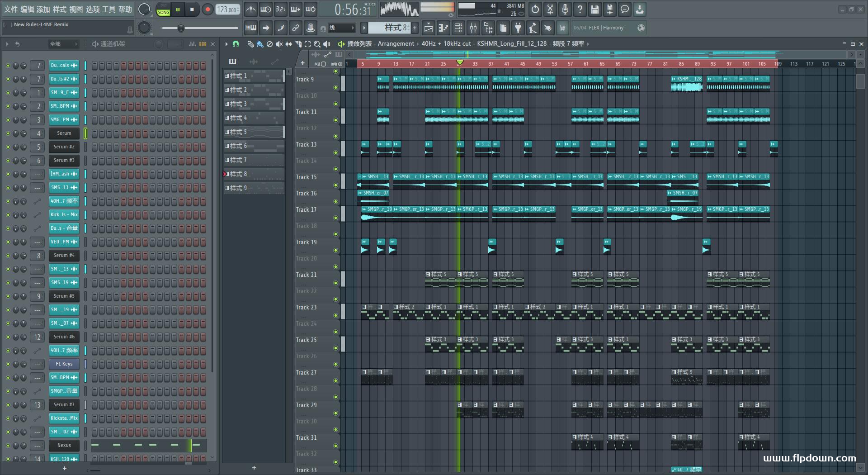Open the plugin picker plug icon
The image size is (868, 475).
click(518, 28)
